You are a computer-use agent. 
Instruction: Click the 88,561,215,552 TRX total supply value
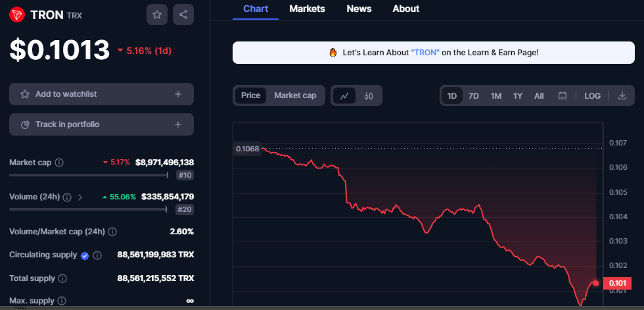156,278
